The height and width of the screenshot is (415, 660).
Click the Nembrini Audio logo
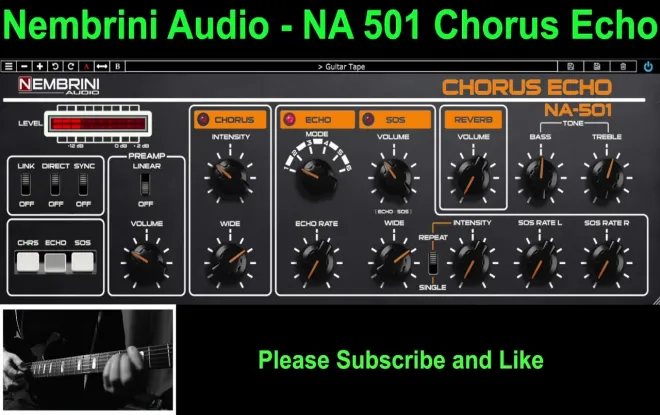click(x=59, y=85)
